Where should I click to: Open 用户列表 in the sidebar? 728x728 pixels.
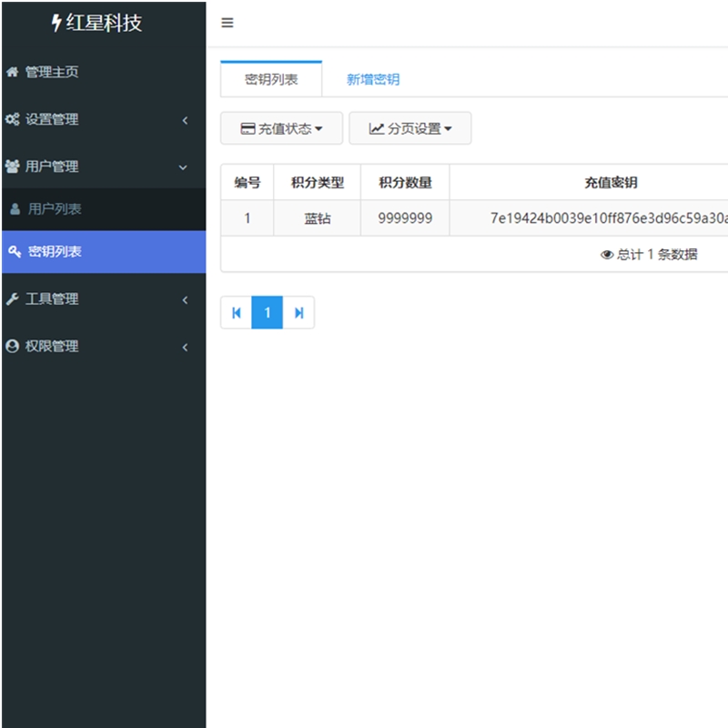[55, 209]
